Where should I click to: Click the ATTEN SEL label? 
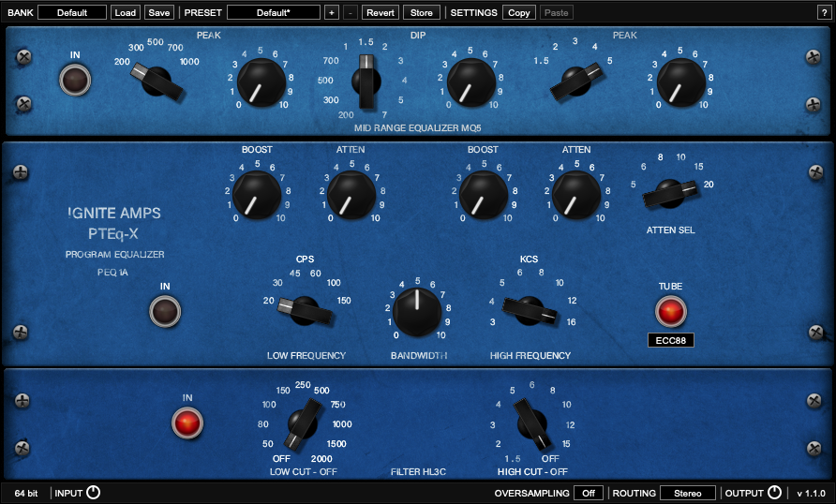coord(671,230)
